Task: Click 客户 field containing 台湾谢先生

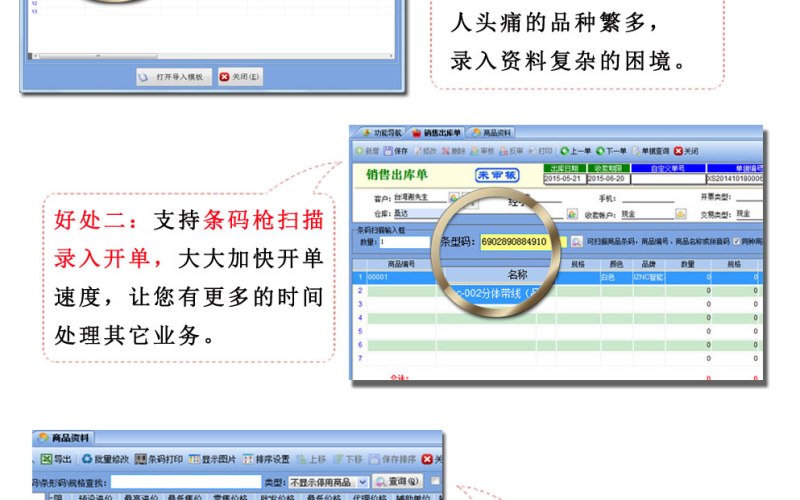Action: point(420,197)
